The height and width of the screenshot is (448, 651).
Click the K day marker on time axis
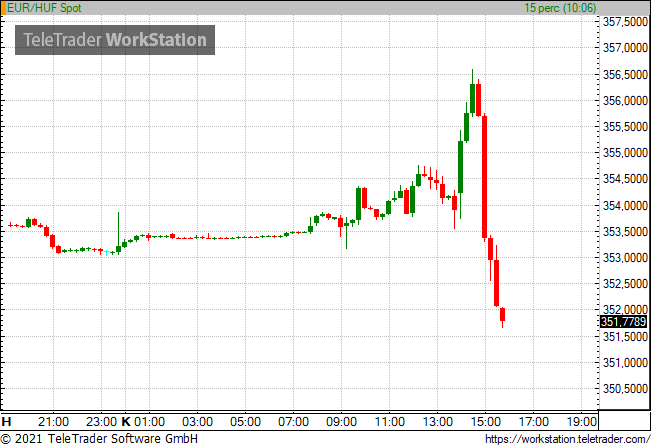(x=126, y=422)
